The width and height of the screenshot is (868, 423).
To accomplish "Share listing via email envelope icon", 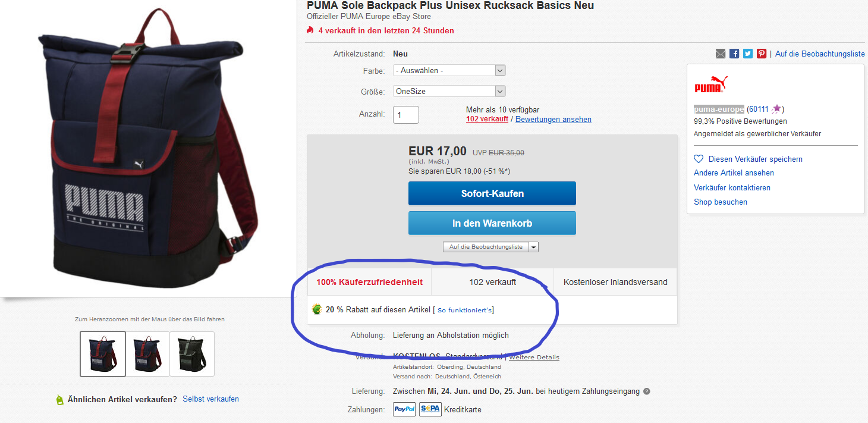I will 721,54.
